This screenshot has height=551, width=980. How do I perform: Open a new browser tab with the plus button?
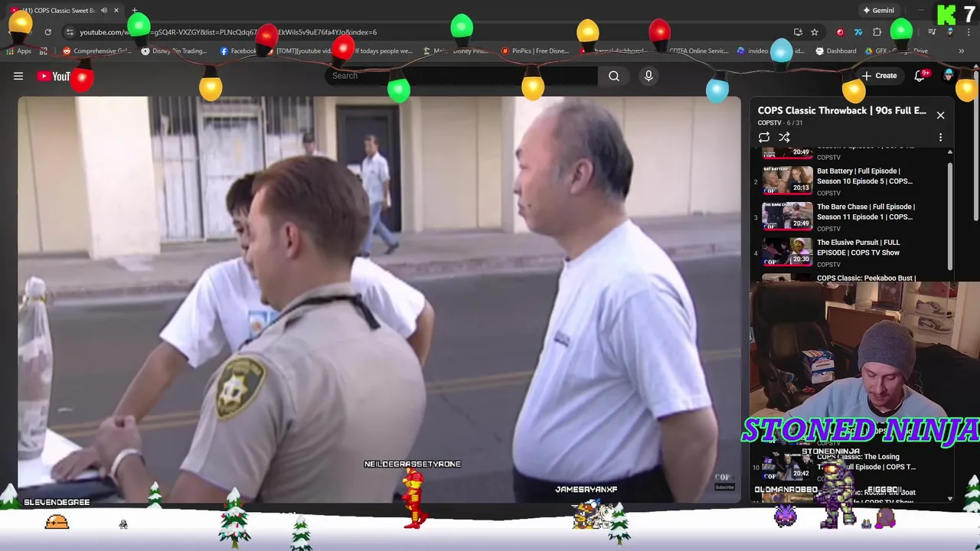(134, 11)
